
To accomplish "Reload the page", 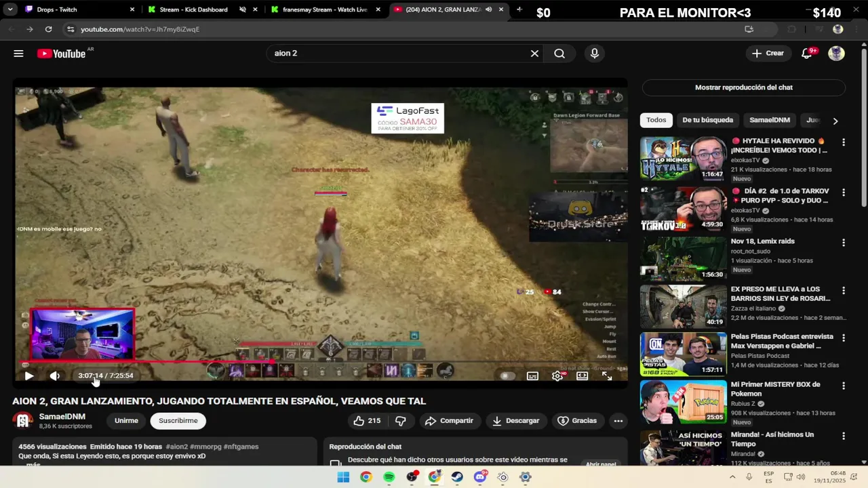I will click(x=48, y=29).
